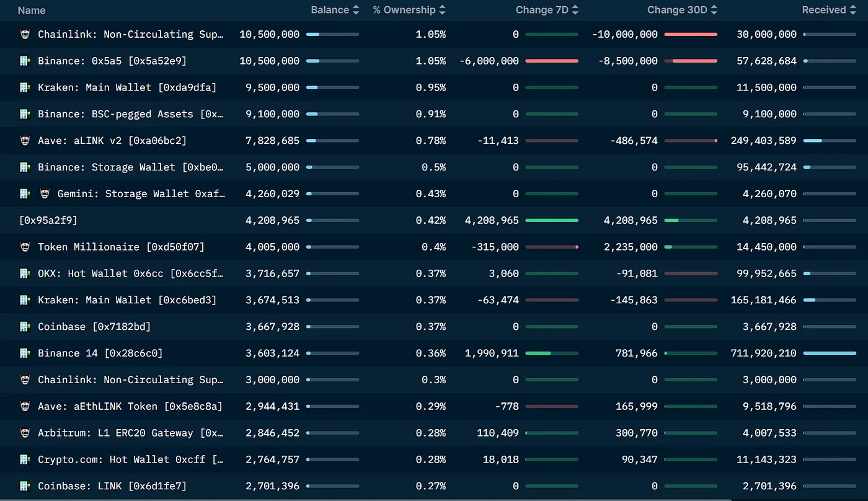Click the Received bar for Binance 14
The width and height of the screenshot is (868, 501).
coord(830,353)
